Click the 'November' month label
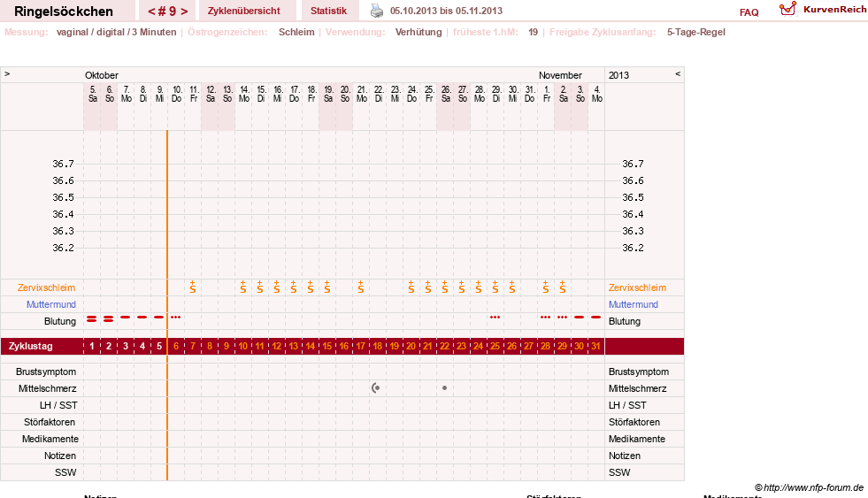The width and height of the screenshot is (868, 498). (560, 75)
